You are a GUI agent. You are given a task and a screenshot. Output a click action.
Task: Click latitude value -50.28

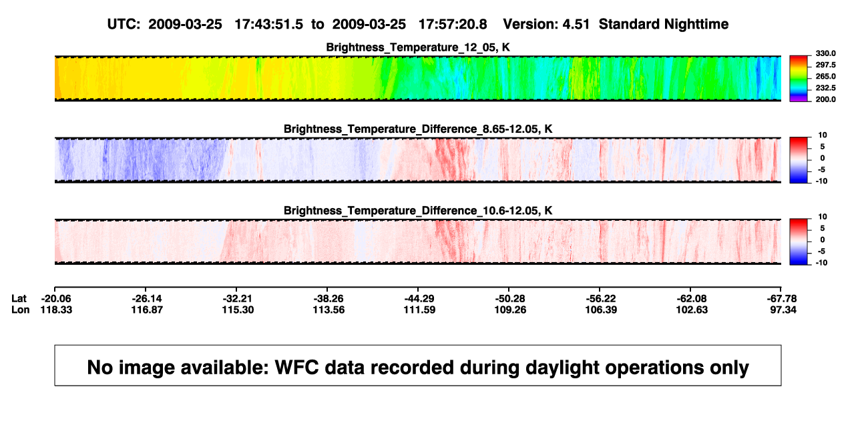coord(509,298)
